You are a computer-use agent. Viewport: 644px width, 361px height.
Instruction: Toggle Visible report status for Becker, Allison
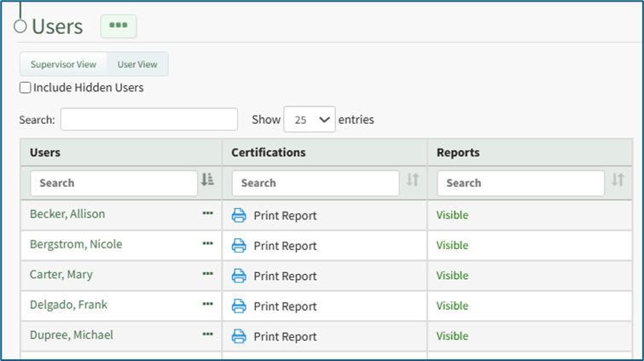point(452,215)
